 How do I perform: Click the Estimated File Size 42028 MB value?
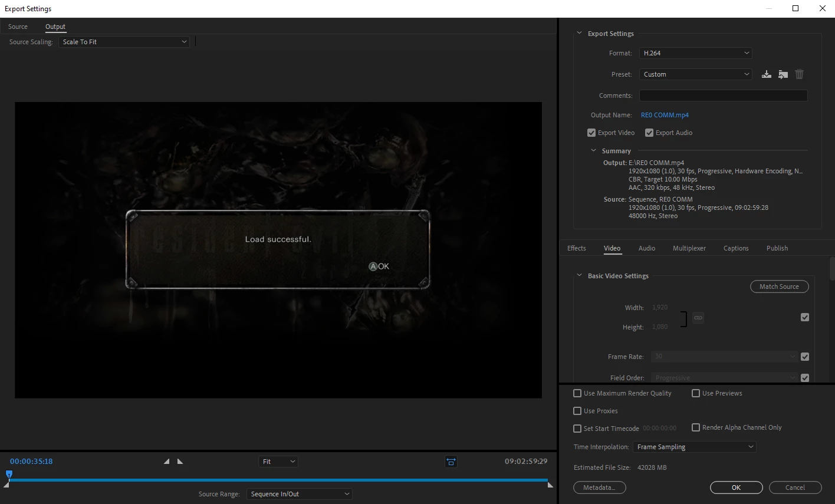652,467
